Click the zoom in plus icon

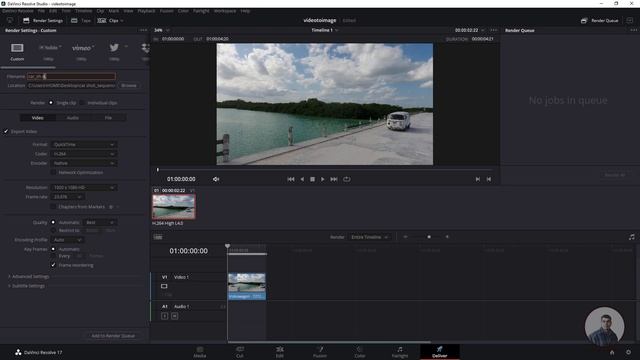pyautogui.click(x=447, y=237)
